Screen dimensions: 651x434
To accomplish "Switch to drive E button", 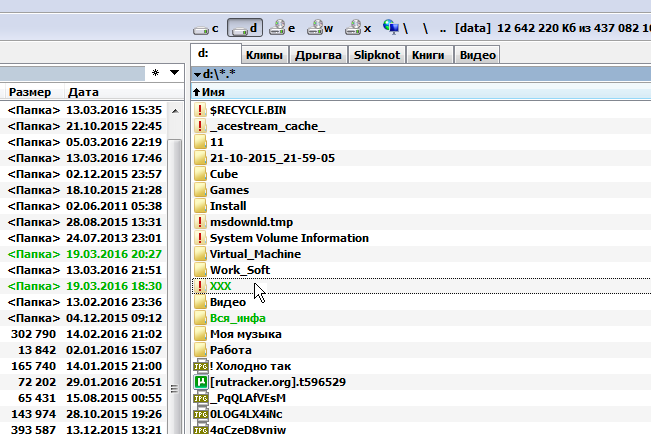I will coord(282,28).
